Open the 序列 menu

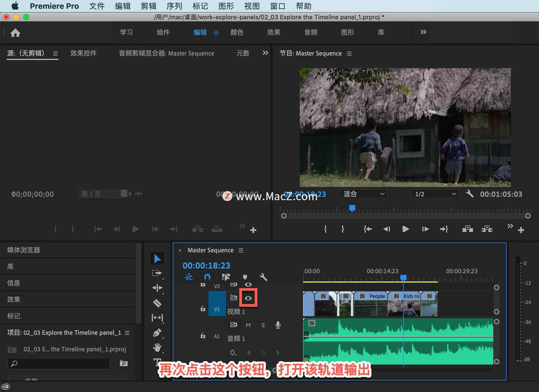pyautogui.click(x=174, y=6)
